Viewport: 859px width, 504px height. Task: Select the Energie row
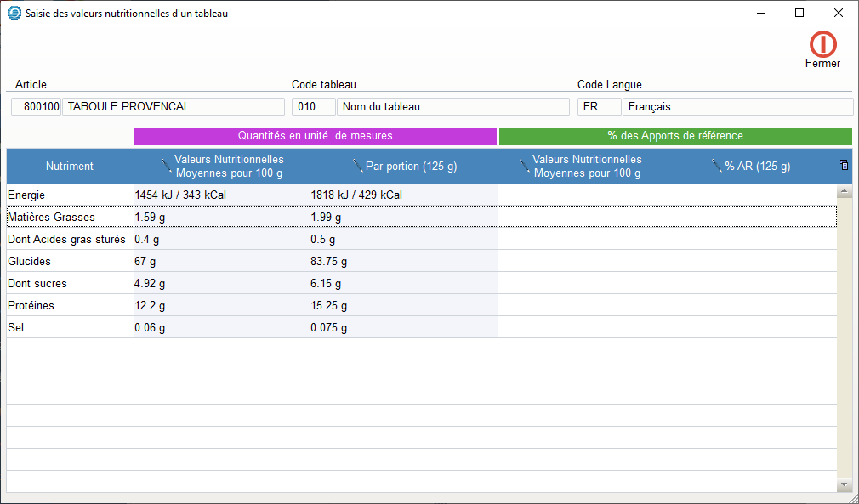point(68,195)
